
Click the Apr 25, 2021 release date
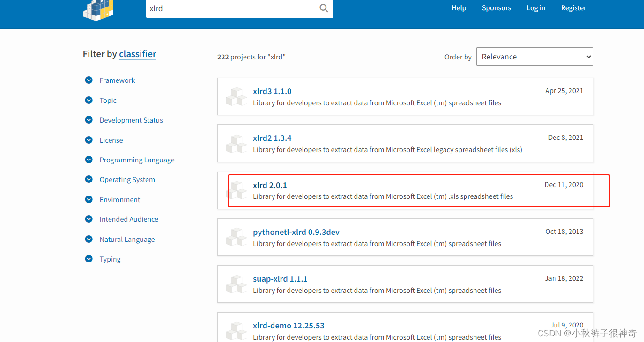click(x=564, y=91)
